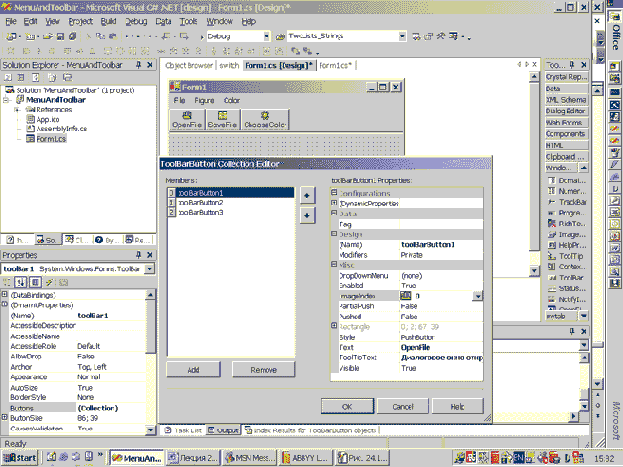623x467 pixels.
Task: Click the ChooseColor toolbar button on Form1
Action: pos(266,120)
